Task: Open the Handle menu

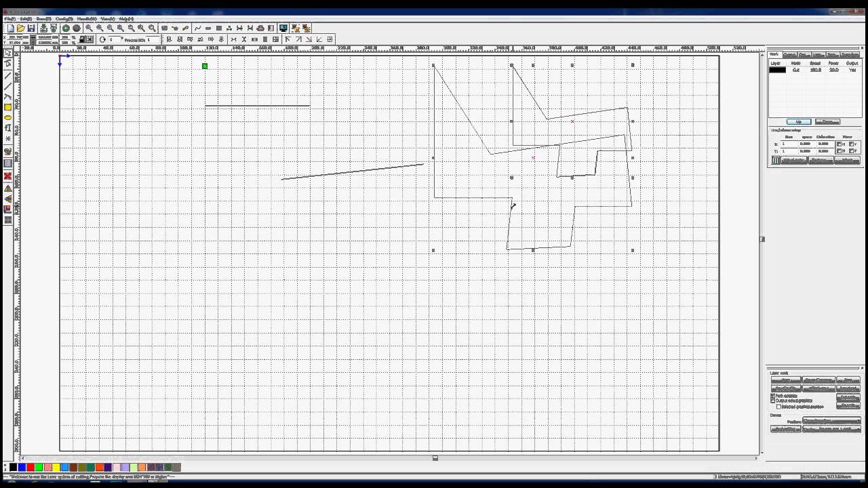Action: [x=86, y=18]
